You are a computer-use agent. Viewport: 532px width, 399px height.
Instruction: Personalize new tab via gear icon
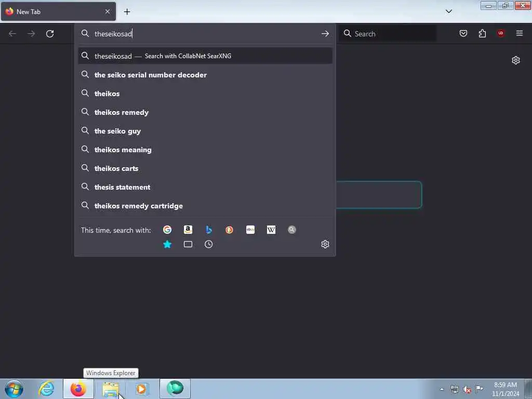(x=516, y=60)
